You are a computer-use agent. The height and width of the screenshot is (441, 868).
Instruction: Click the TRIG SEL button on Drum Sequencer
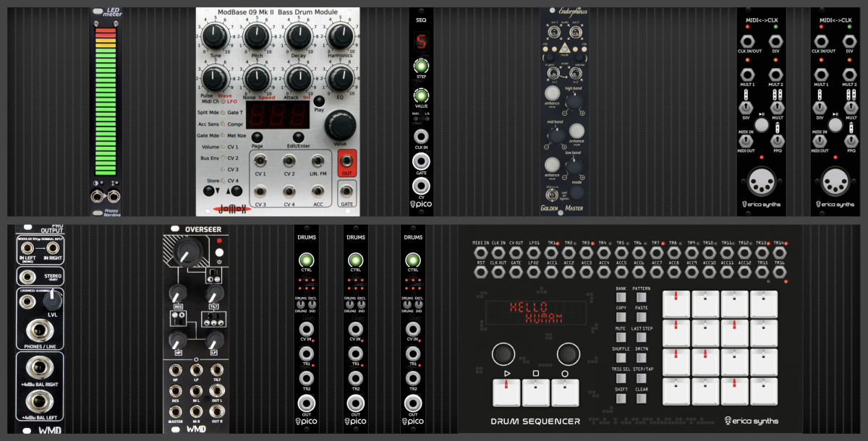click(621, 379)
